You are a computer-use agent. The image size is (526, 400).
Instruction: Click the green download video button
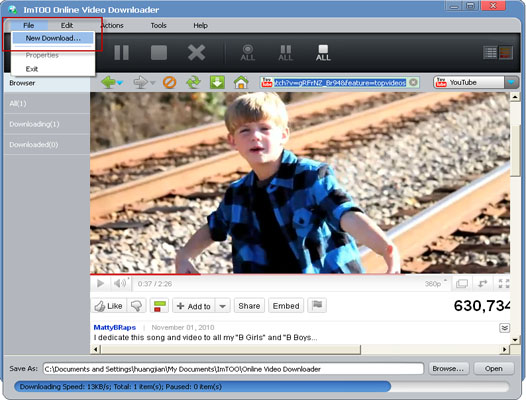[217, 82]
